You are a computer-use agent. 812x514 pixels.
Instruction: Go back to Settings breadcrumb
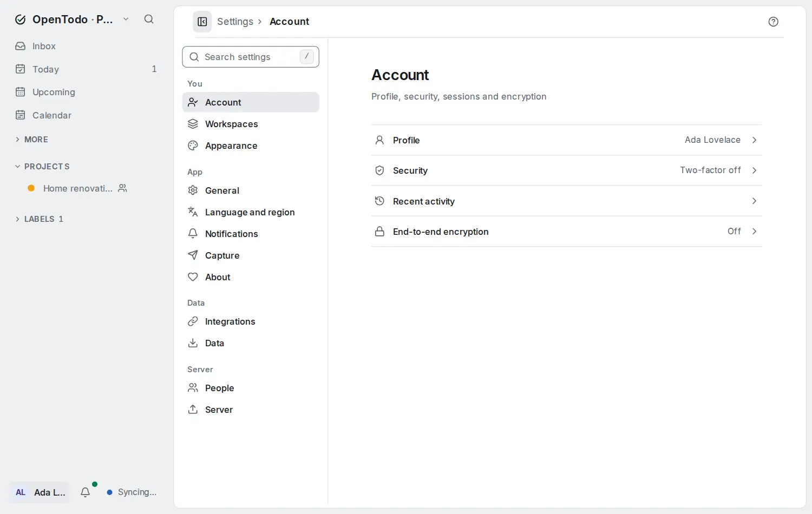coord(235,22)
